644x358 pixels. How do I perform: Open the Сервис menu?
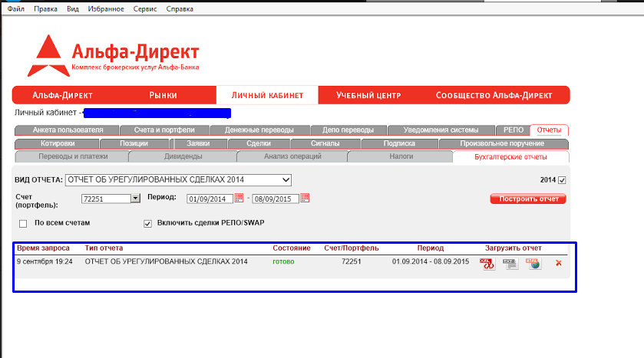tap(145, 8)
